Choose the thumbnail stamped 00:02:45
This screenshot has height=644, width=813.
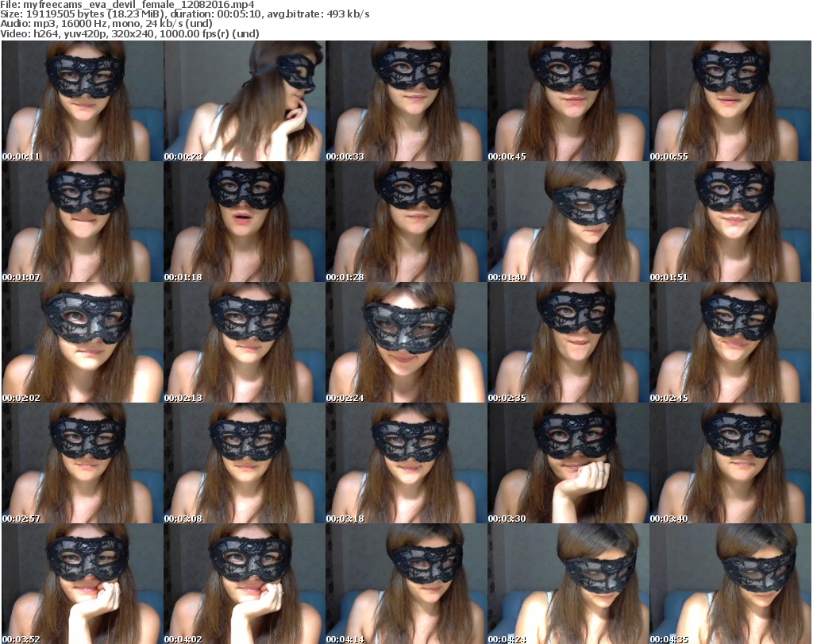[x=730, y=343]
